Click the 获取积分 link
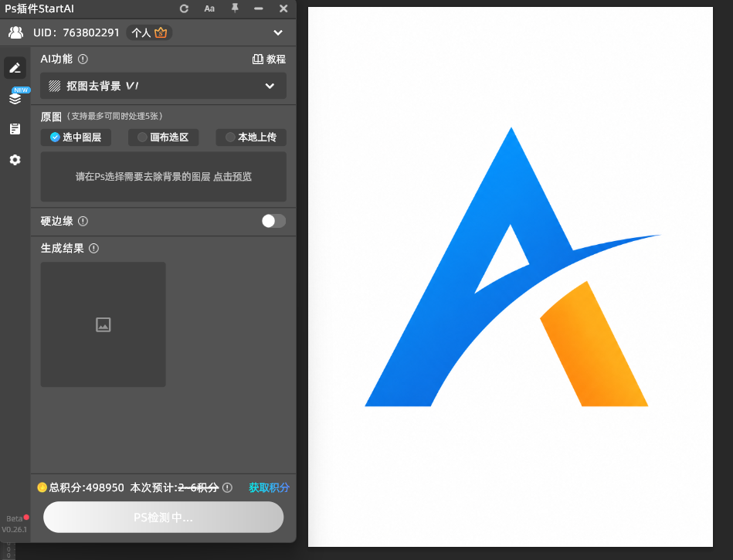733x560 pixels. pos(269,487)
